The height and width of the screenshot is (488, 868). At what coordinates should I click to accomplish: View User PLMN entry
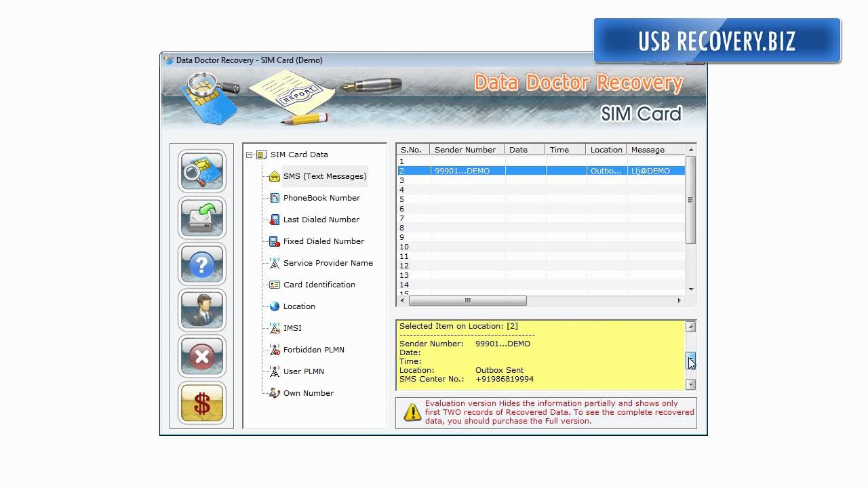(x=304, y=371)
